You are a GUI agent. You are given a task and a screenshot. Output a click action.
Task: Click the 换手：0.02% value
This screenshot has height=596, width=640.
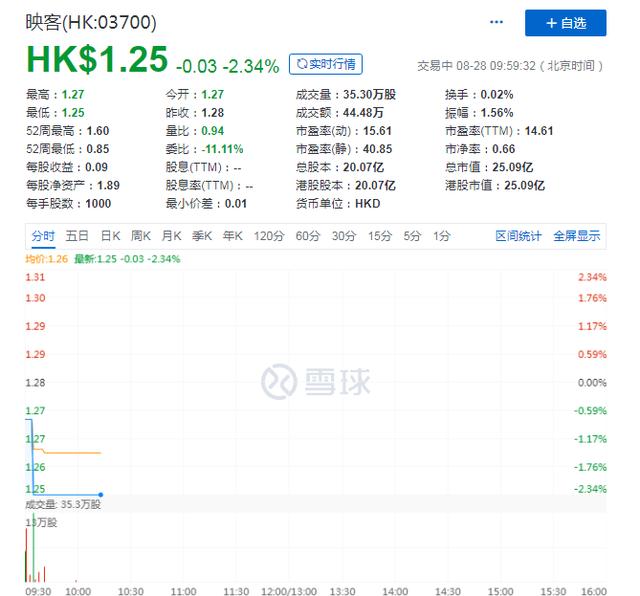pyautogui.click(x=479, y=95)
